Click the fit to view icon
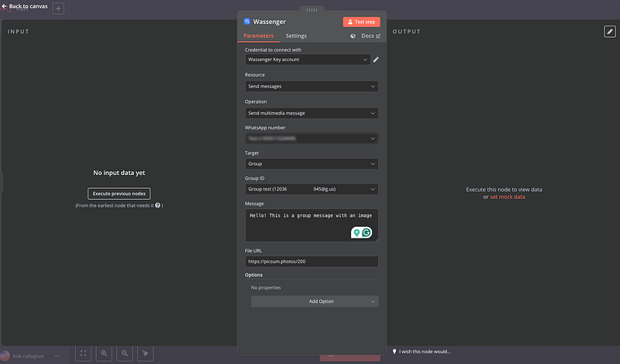The width and height of the screenshot is (620, 364). pos(83,353)
